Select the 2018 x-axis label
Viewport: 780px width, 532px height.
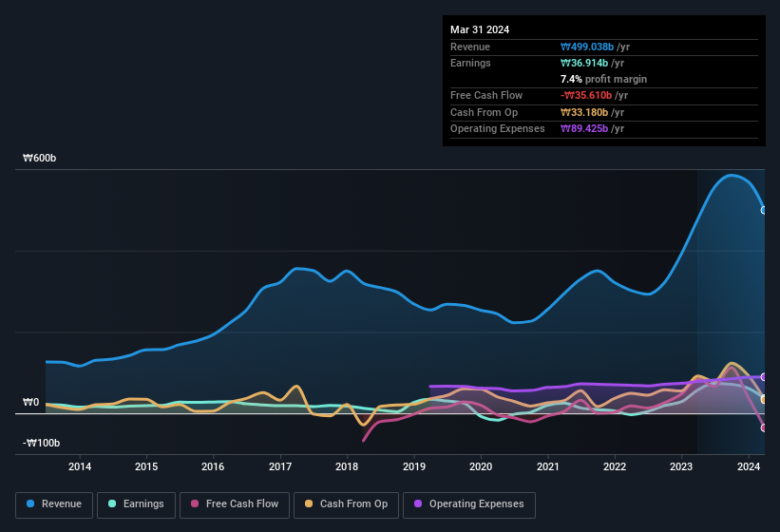click(347, 466)
